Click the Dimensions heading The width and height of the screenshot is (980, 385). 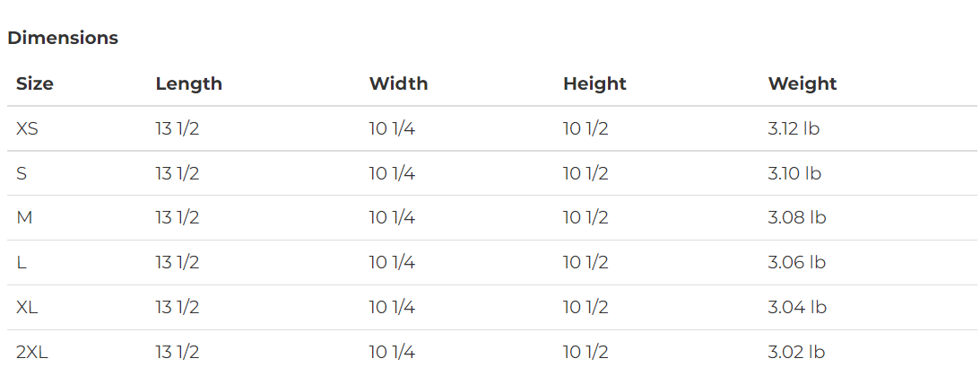(63, 38)
